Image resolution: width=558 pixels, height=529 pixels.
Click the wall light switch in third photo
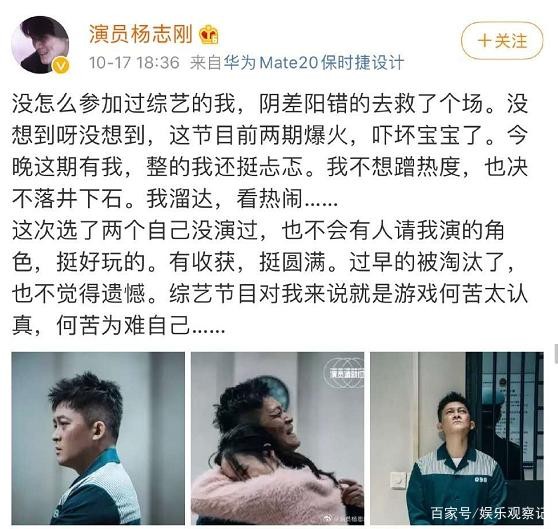[x=398, y=479]
